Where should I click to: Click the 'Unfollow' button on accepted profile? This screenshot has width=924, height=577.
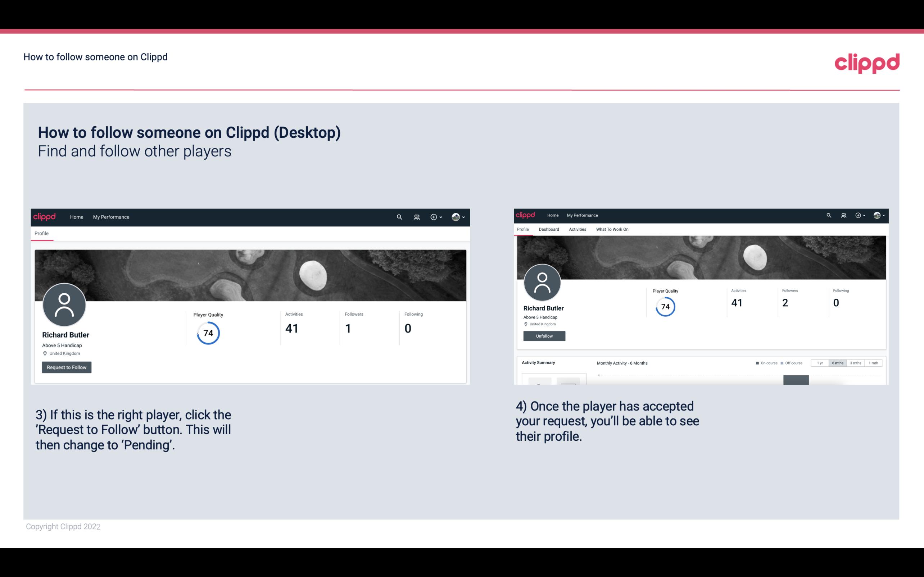click(x=544, y=335)
